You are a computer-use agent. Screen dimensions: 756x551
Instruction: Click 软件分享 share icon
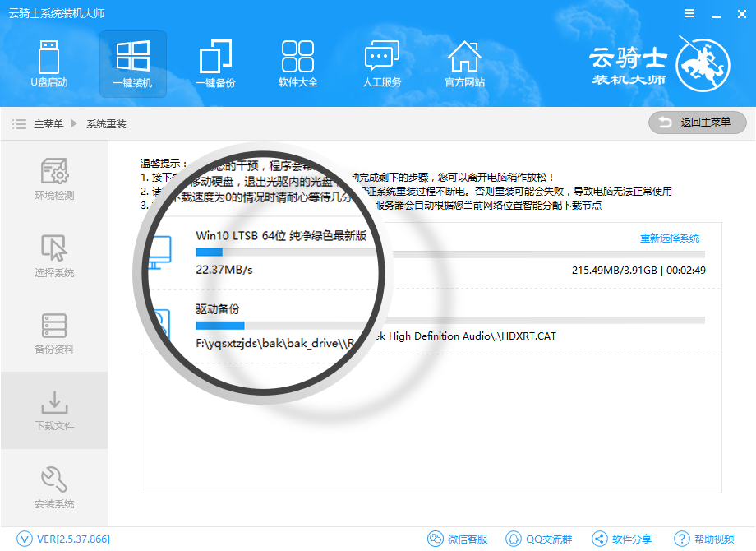coord(622,539)
